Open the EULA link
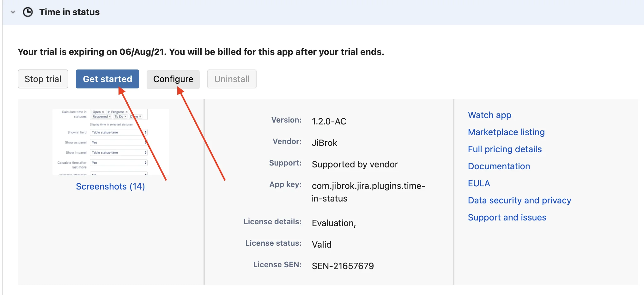The image size is (644, 295). click(479, 183)
